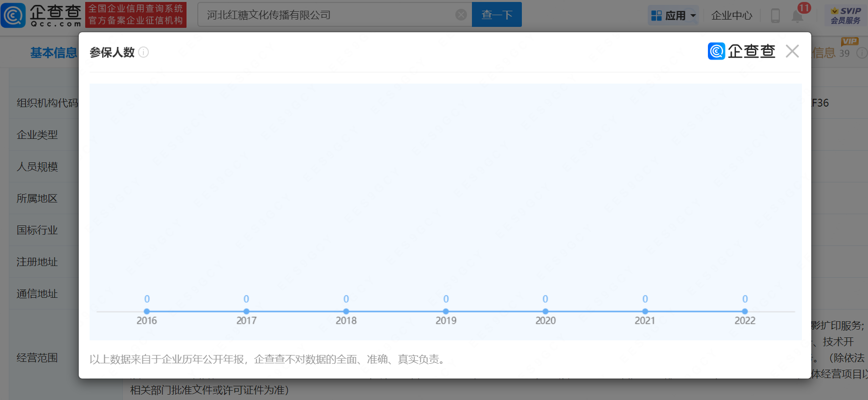Open the 应用 dropdown menu

(x=673, y=16)
